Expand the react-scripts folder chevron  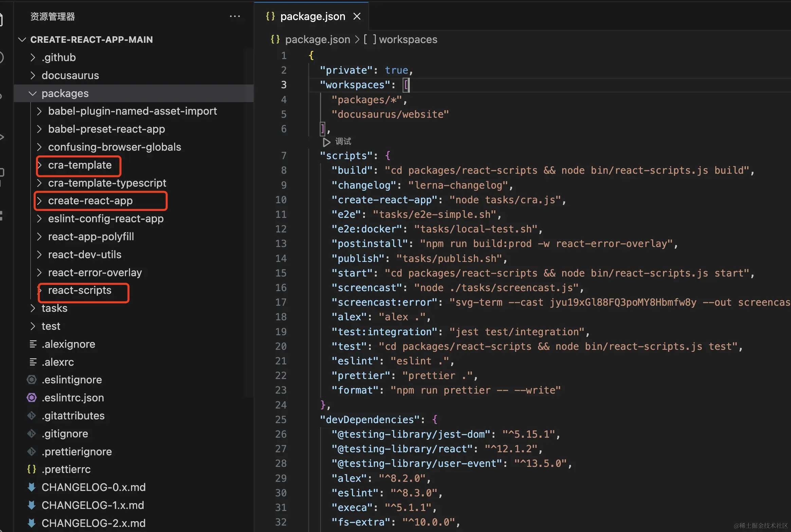tap(39, 290)
